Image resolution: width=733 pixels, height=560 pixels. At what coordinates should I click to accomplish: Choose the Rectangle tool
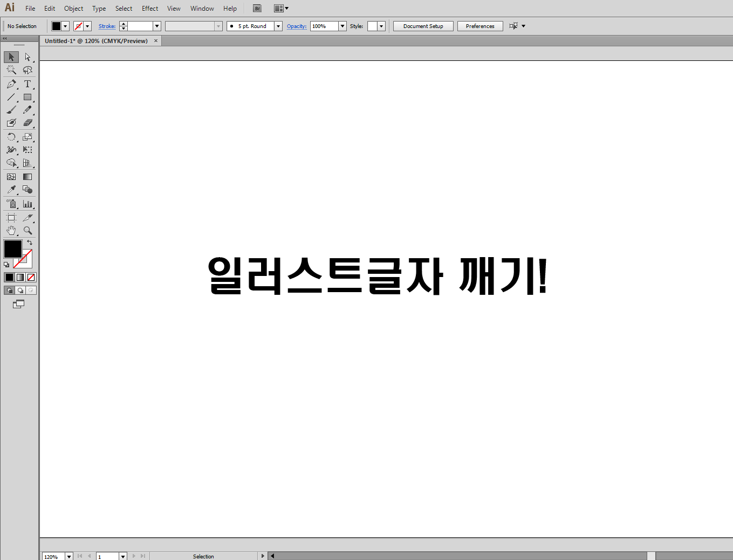tap(28, 98)
